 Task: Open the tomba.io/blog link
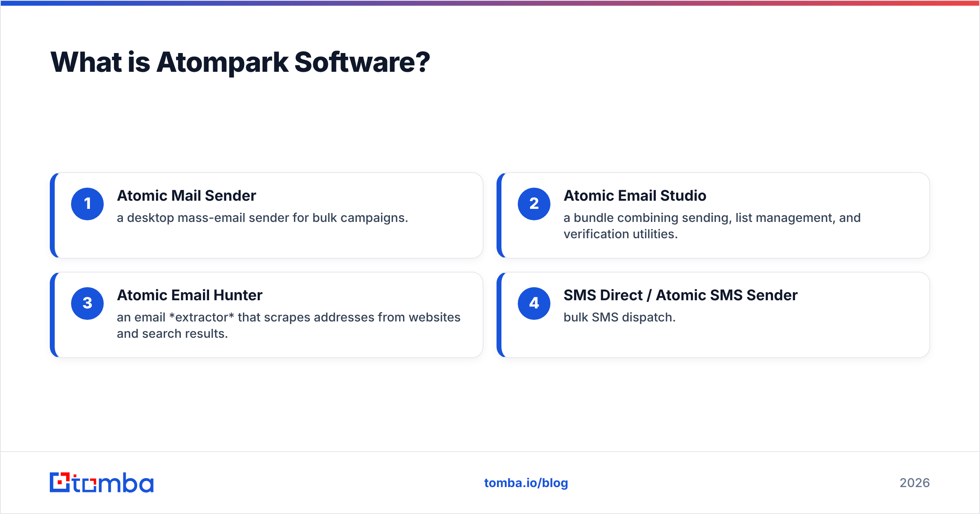[526, 483]
